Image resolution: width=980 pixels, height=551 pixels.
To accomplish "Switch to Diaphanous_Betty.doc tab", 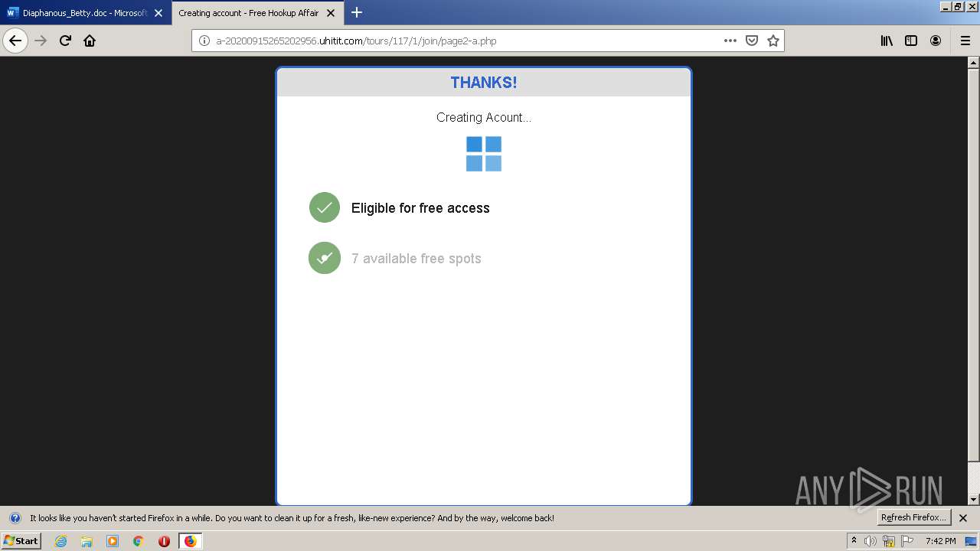I will pyautogui.click(x=85, y=13).
